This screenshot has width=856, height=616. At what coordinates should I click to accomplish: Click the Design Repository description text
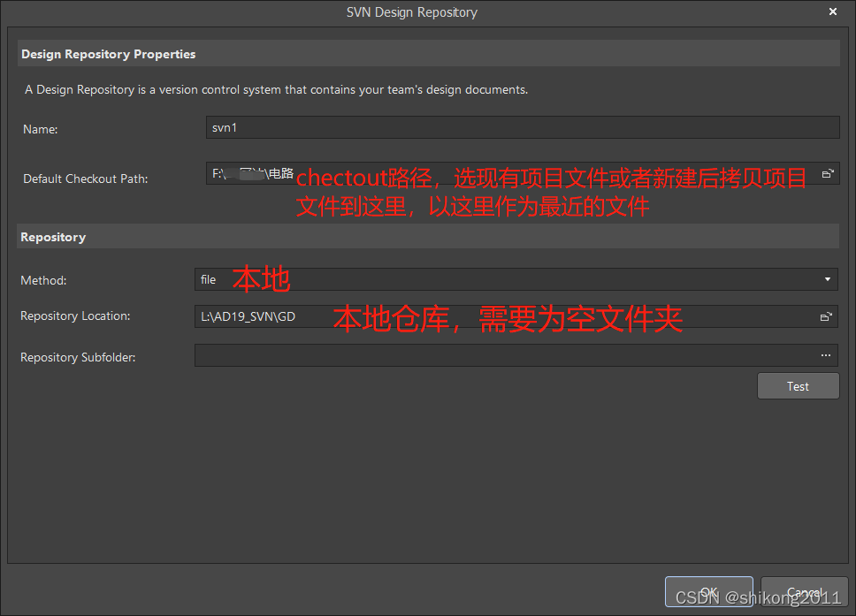click(x=276, y=89)
